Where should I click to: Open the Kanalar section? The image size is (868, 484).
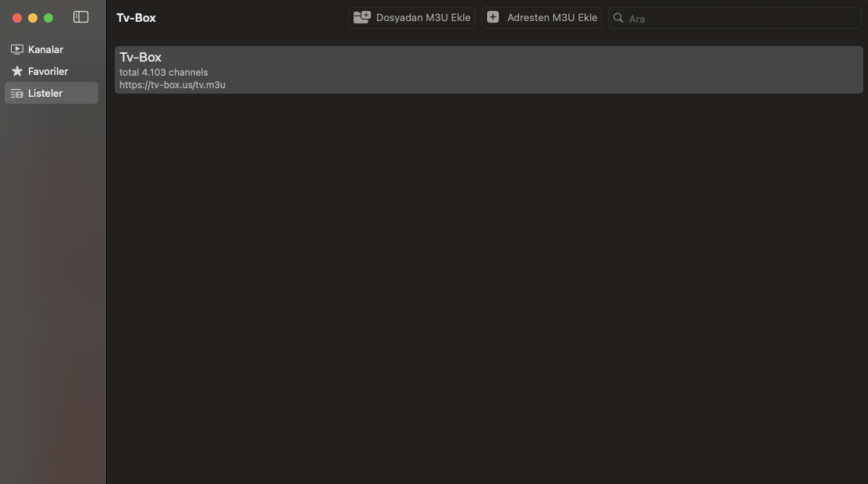tap(45, 49)
